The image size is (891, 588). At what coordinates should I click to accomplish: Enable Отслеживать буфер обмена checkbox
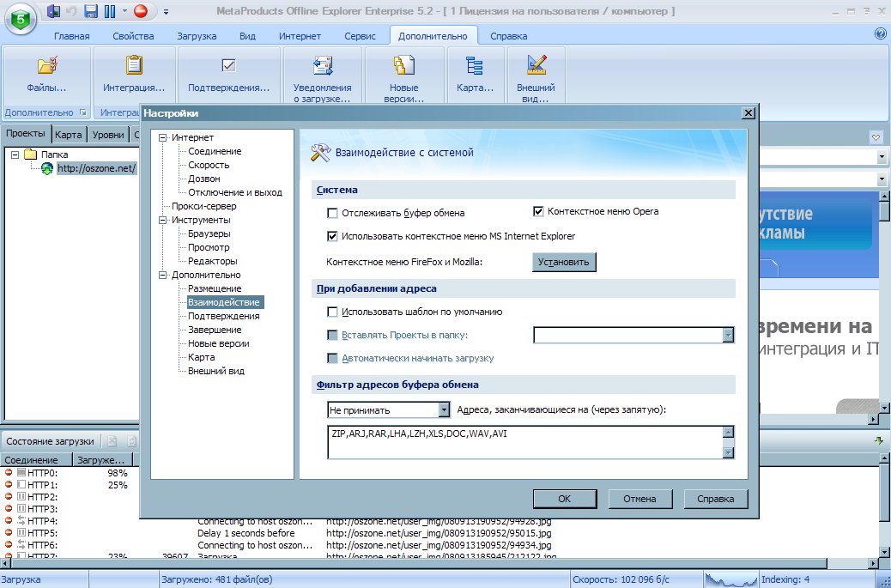(x=332, y=213)
